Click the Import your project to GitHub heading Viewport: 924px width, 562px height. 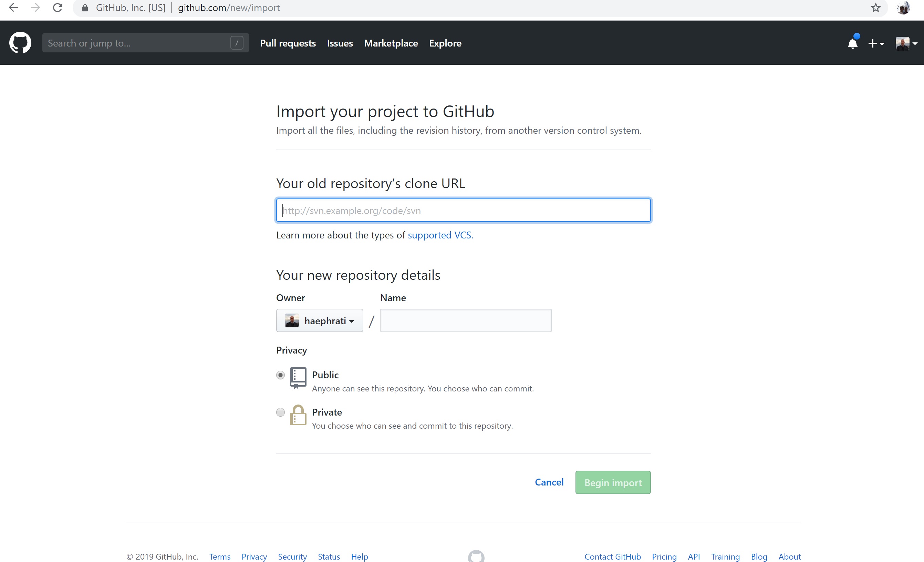point(385,111)
